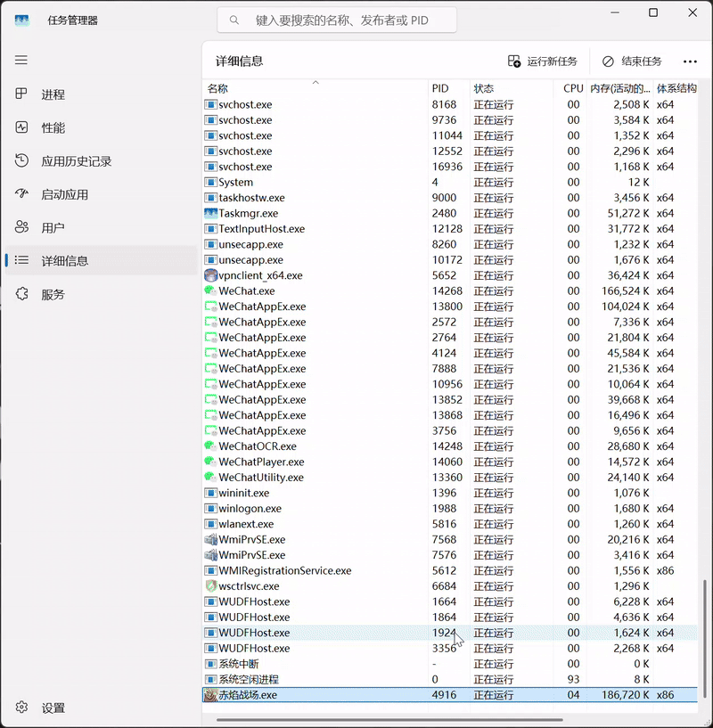Click the search box at top
The image size is (713, 728).
(337, 20)
